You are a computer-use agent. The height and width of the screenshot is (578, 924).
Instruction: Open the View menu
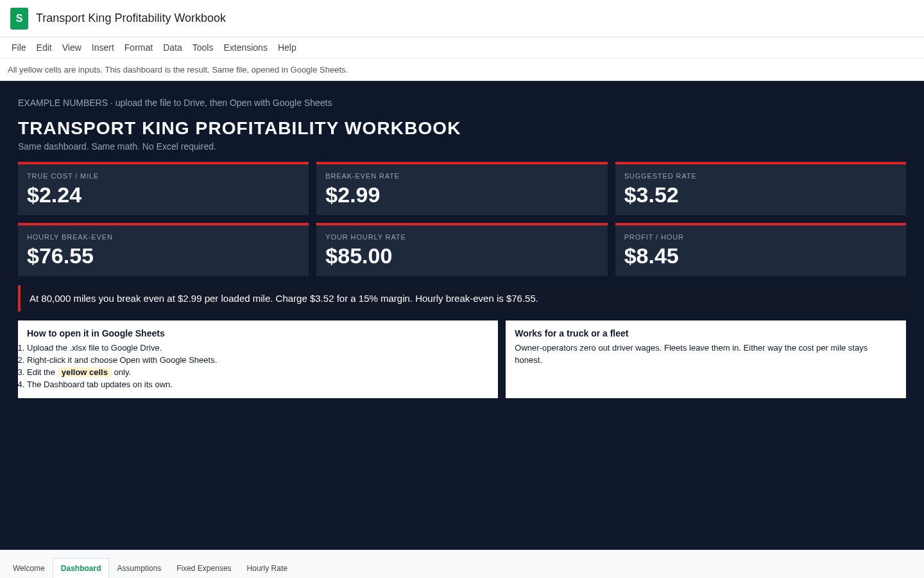72,48
